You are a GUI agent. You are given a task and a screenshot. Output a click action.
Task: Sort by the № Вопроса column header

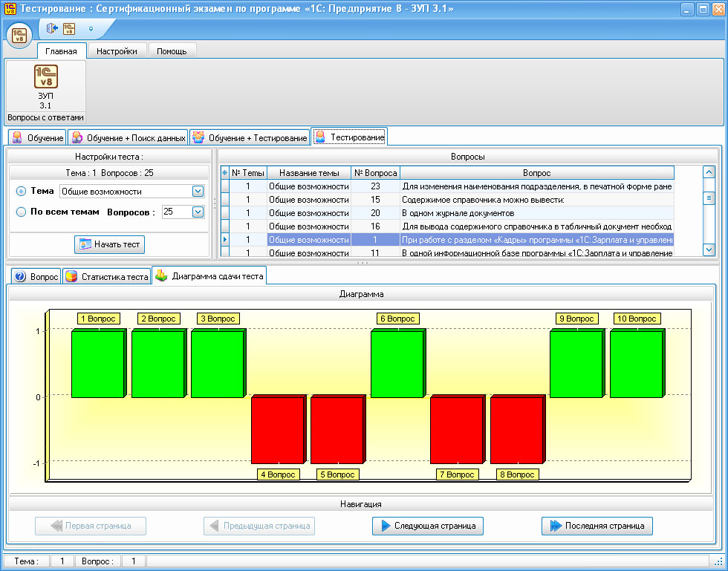(376, 173)
